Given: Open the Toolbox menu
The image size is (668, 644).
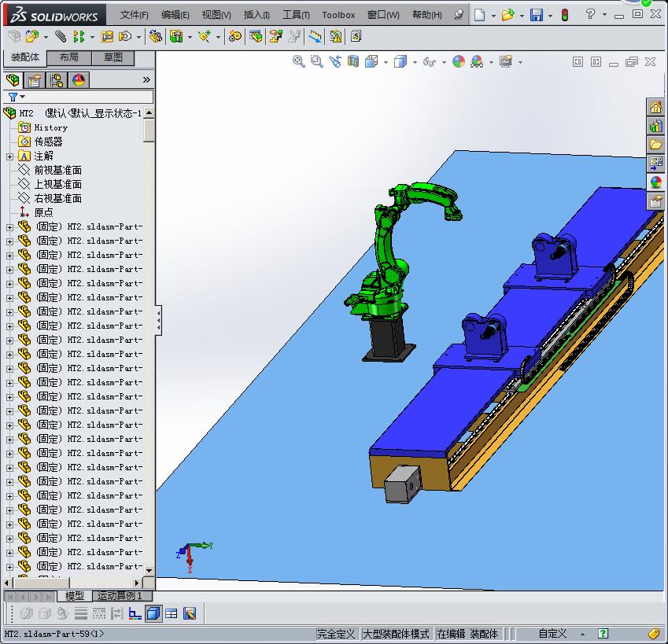Looking at the screenshot, I should [x=338, y=15].
